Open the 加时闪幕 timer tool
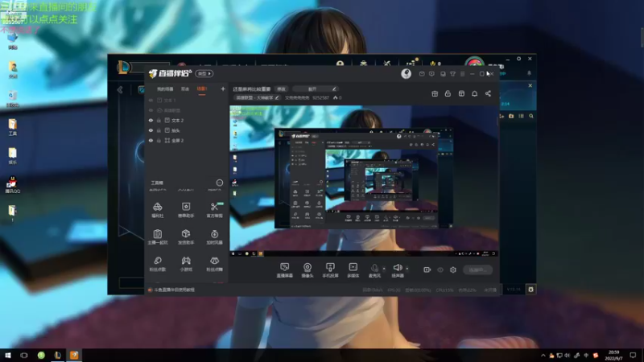This screenshot has width=644, height=362. [x=214, y=237]
